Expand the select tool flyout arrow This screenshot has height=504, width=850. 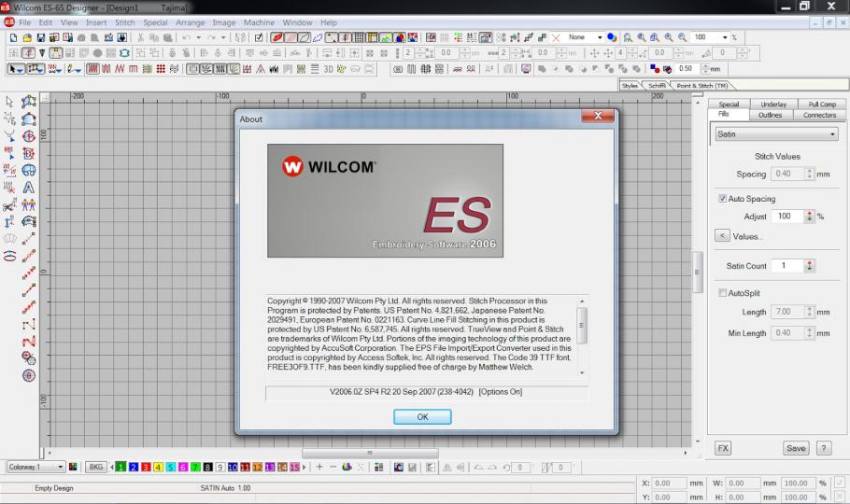pyautogui.click(x=20, y=69)
